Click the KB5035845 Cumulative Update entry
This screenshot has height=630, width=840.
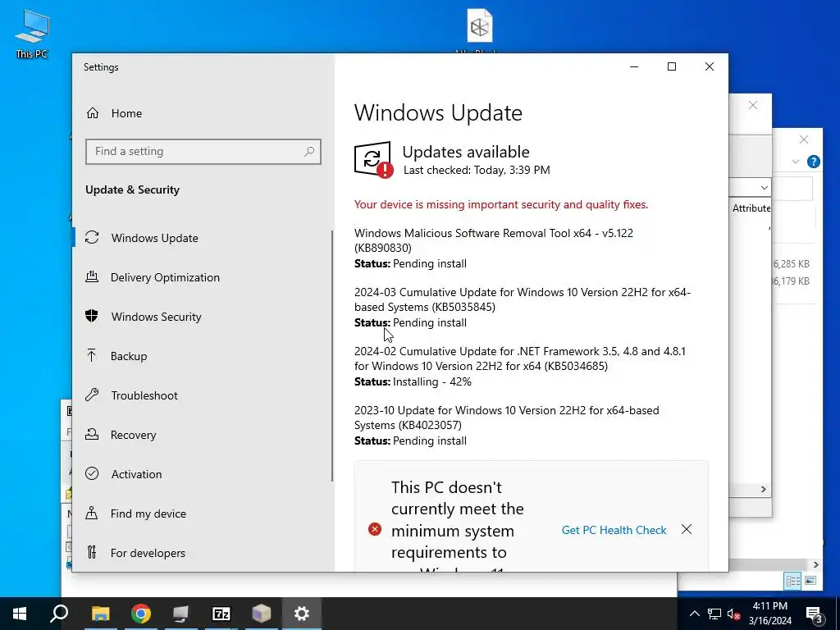coord(523,307)
